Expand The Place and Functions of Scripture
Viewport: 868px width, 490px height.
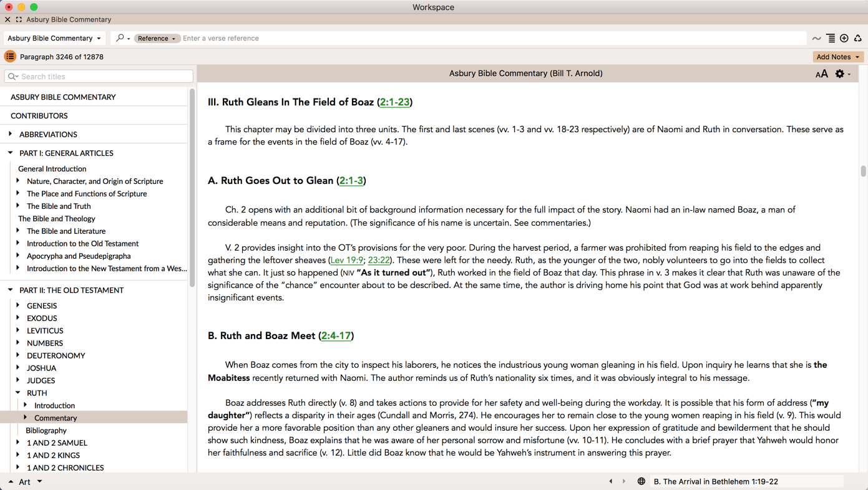[18, 193]
